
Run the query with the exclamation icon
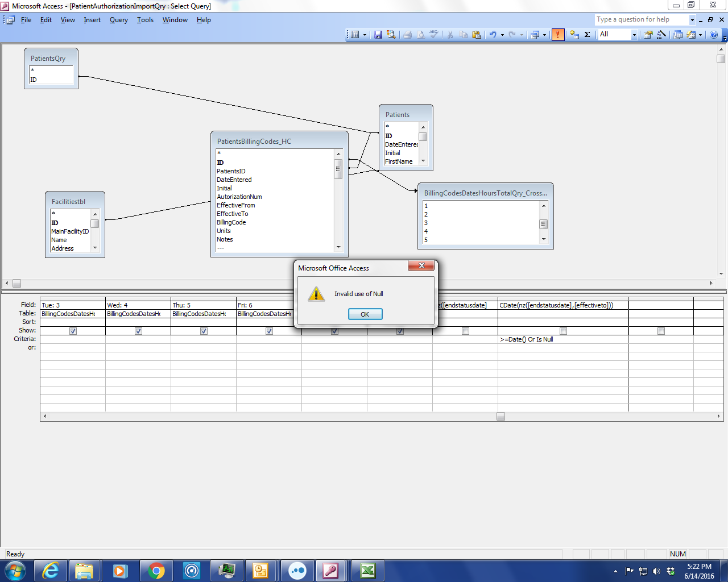click(x=558, y=35)
